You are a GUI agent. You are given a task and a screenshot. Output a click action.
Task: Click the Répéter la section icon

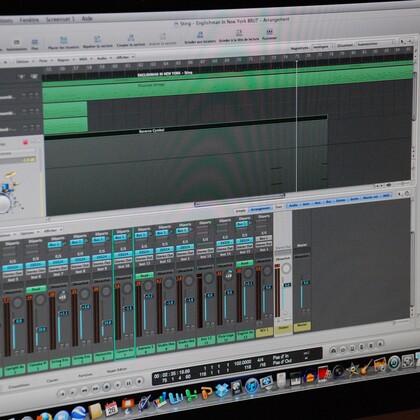pyautogui.click(x=97, y=39)
